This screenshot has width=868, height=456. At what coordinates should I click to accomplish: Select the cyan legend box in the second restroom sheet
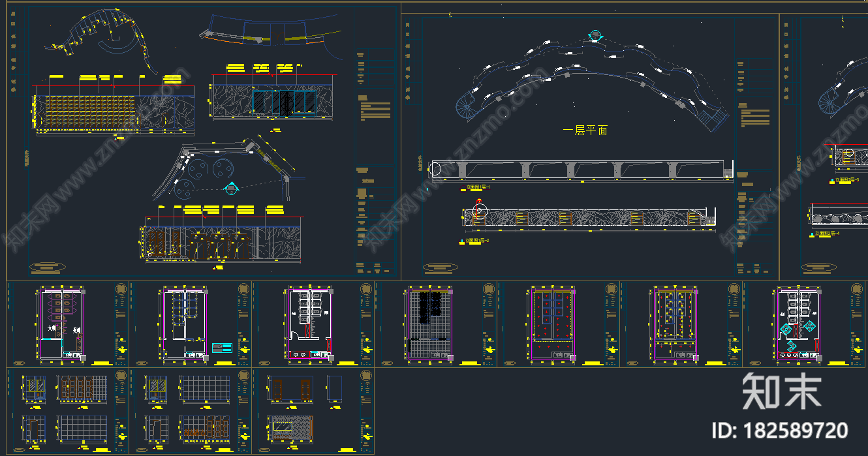[x=222, y=347]
